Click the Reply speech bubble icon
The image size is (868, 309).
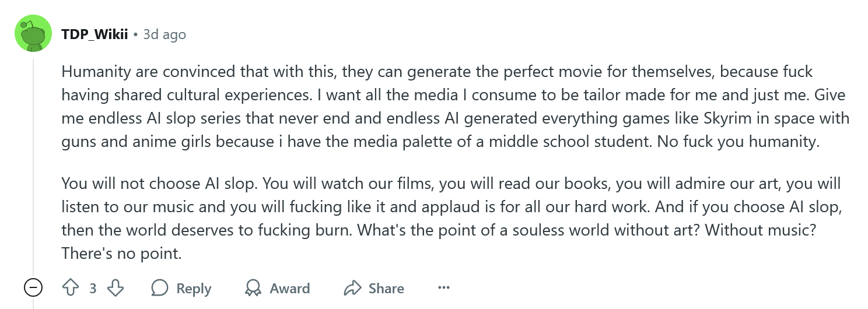(x=159, y=288)
